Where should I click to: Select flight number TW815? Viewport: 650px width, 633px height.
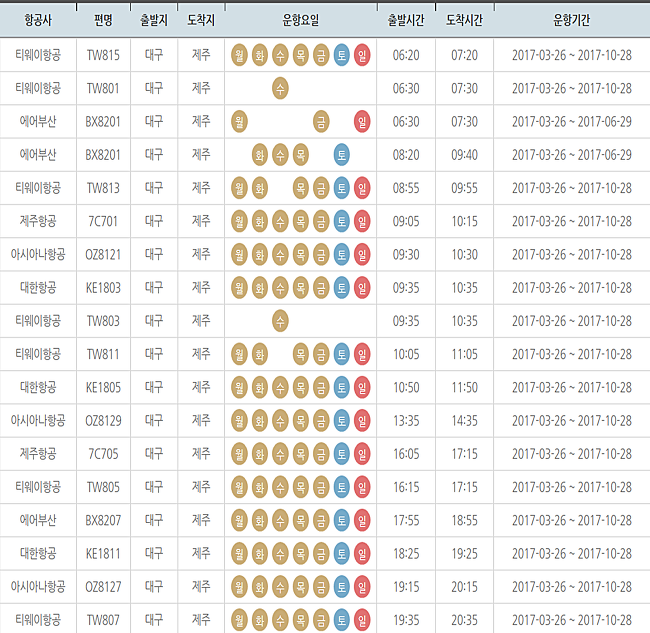(103, 55)
